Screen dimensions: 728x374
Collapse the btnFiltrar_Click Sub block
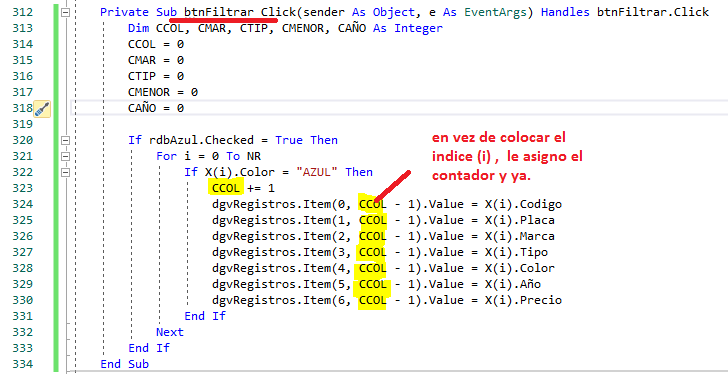tap(65, 13)
